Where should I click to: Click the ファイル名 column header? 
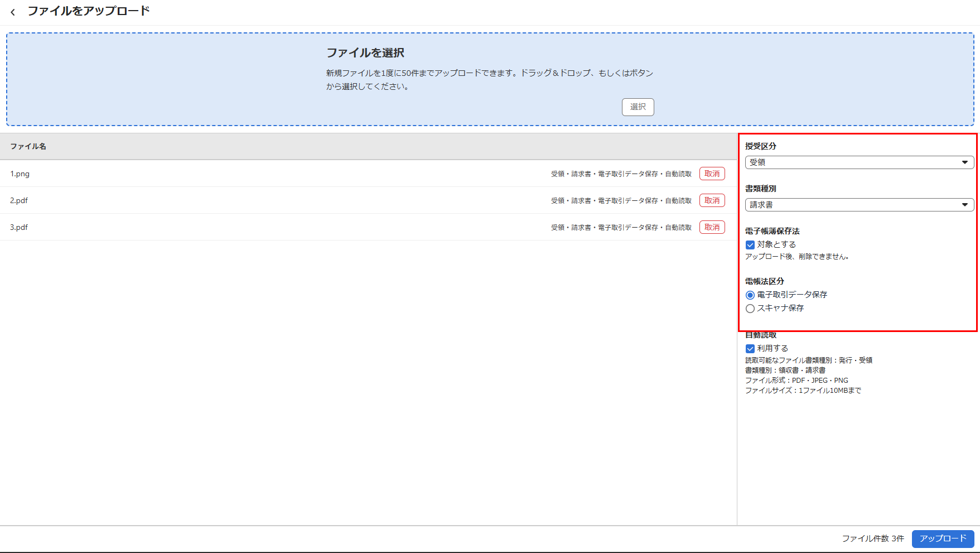coord(28,146)
